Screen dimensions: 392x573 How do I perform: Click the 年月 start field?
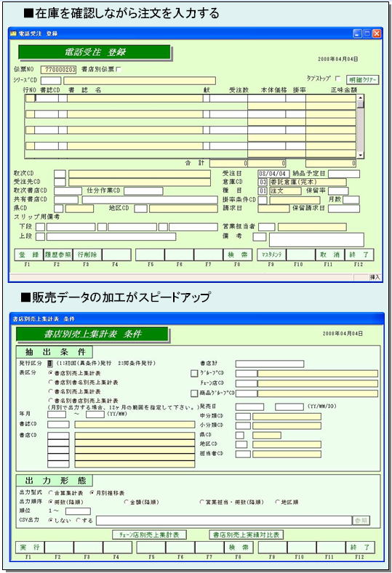(57, 414)
